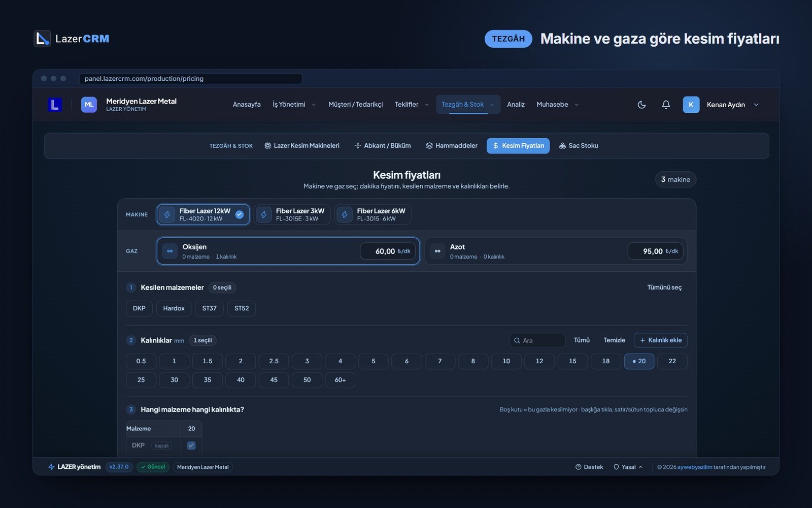
Task: Click the Kalınlık ekle button
Action: click(660, 340)
